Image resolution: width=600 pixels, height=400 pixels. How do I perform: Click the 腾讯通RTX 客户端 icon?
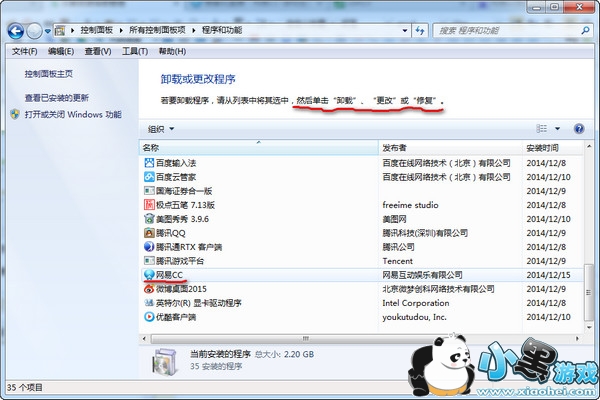pos(149,247)
